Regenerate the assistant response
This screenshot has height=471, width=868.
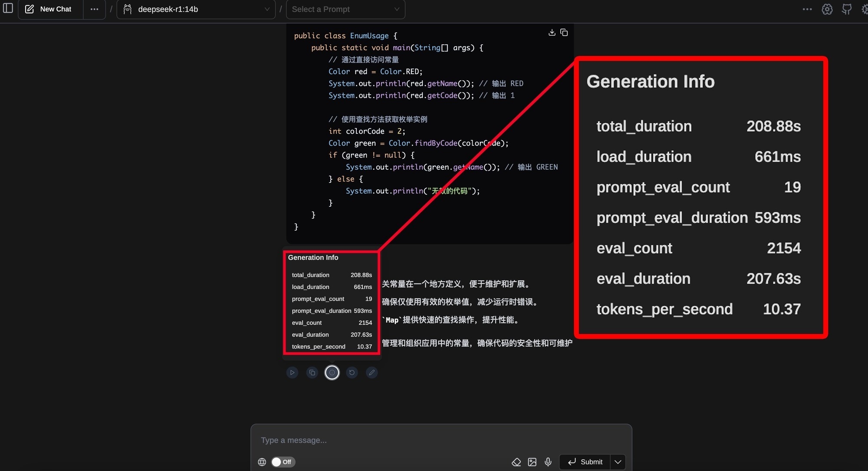pyautogui.click(x=352, y=372)
